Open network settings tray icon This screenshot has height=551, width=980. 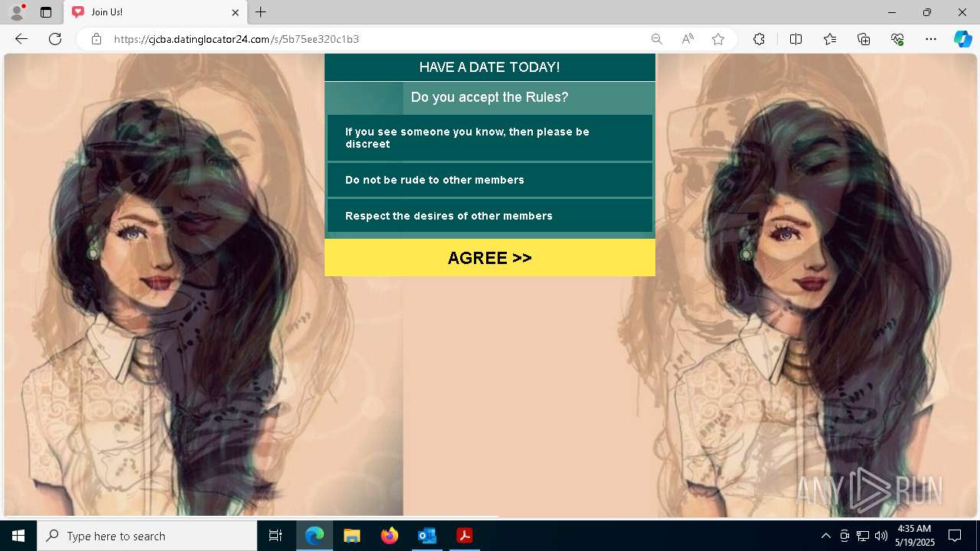click(x=863, y=536)
